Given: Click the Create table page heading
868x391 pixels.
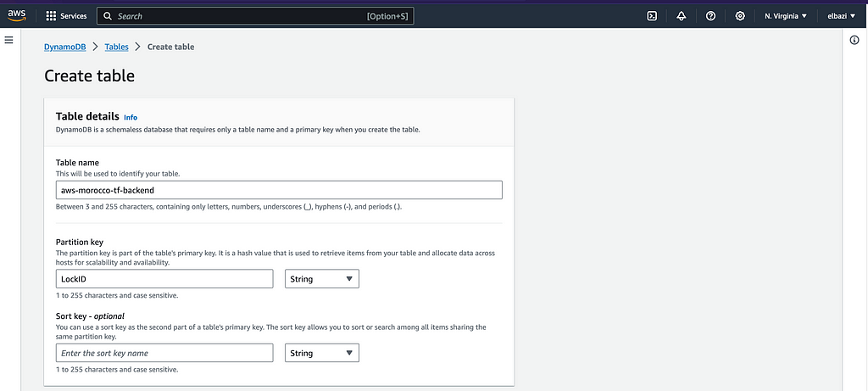Looking at the screenshot, I should pyautogui.click(x=90, y=75).
